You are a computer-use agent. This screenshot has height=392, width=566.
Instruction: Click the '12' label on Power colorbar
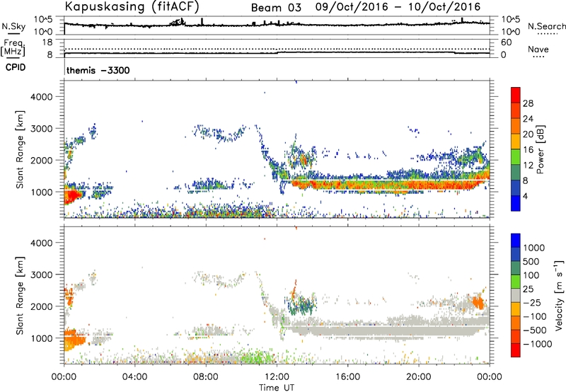(x=528, y=166)
